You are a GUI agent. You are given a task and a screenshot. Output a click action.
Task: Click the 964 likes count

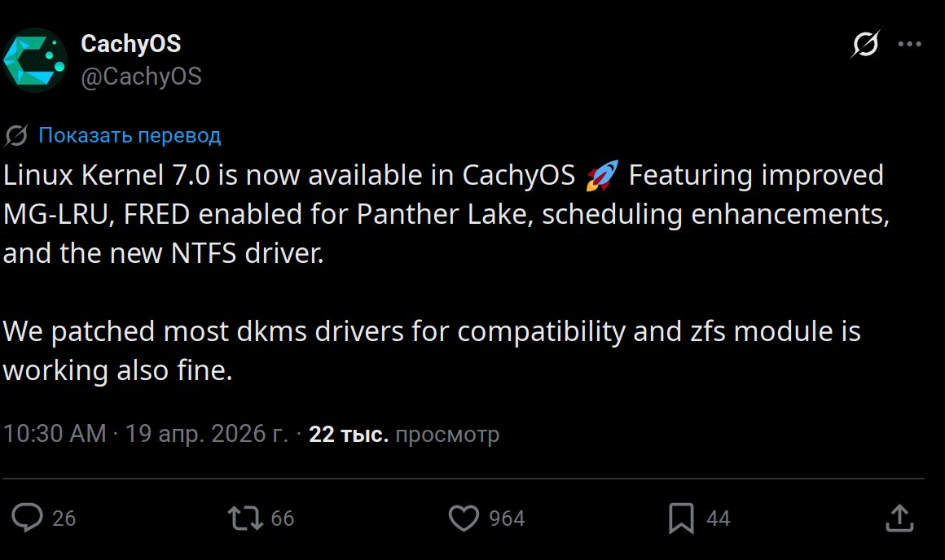coord(507,518)
